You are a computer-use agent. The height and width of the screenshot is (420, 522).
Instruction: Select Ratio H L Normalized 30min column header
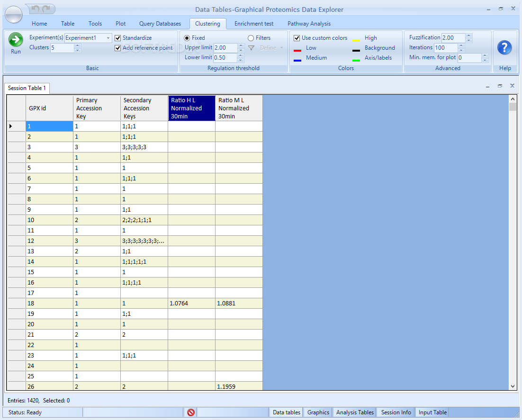tap(191, 108)
